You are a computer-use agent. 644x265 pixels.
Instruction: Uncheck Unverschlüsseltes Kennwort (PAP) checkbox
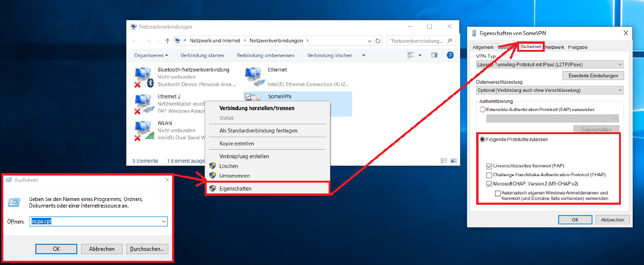click(x=489, y=166)
